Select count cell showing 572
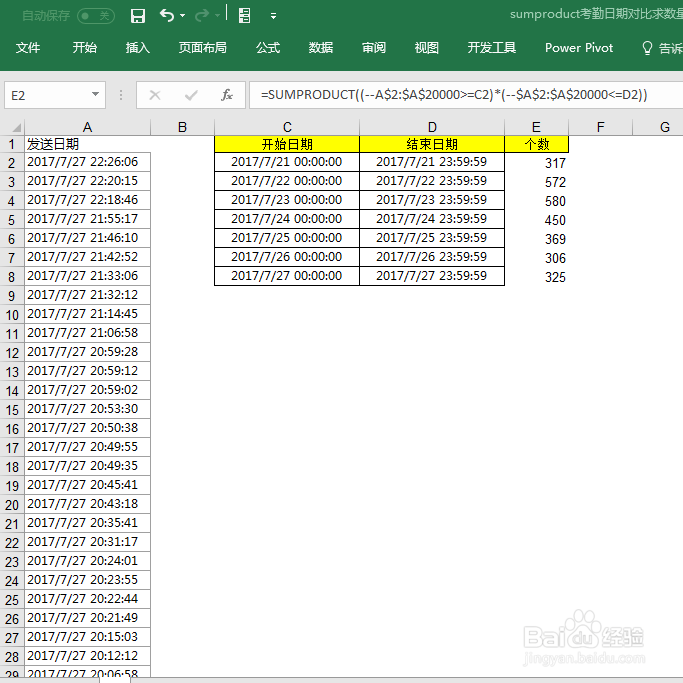This screenshot has height=683, width=683. click(x=537, y=182)
